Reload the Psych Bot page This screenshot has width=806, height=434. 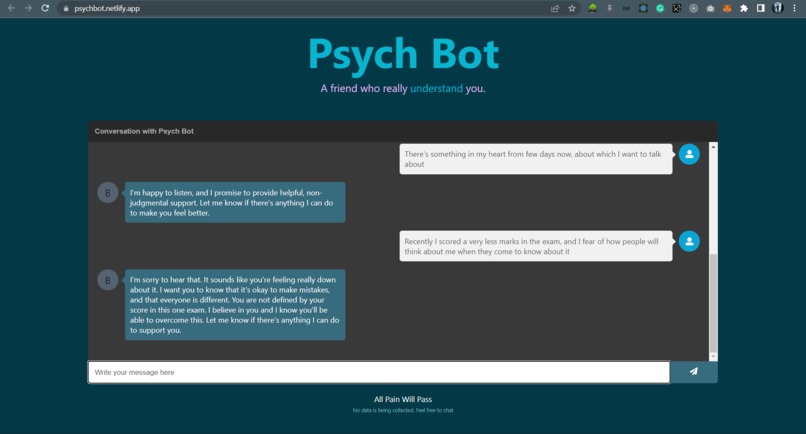[x=45, y=8]
